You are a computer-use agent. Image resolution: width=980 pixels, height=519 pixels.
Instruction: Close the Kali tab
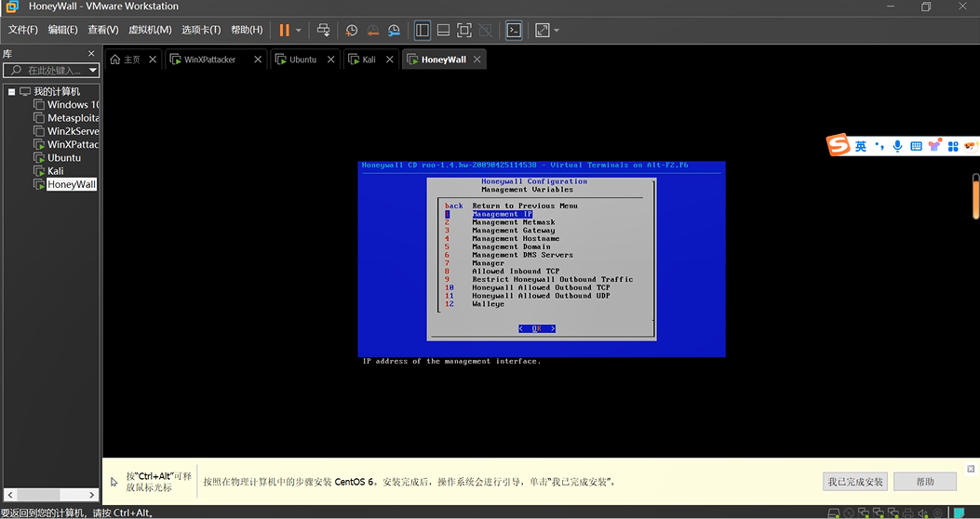tap(390, 60)
